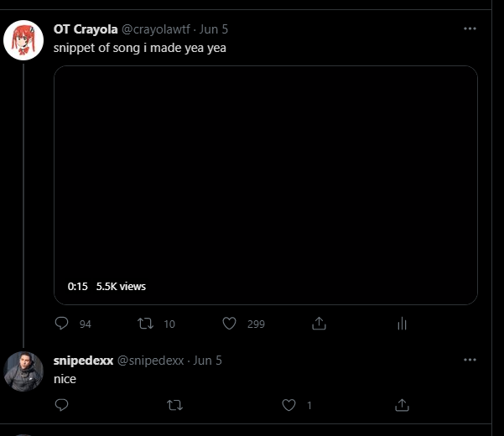Play the 0:15 video snippet

click(x=265, y=184)
